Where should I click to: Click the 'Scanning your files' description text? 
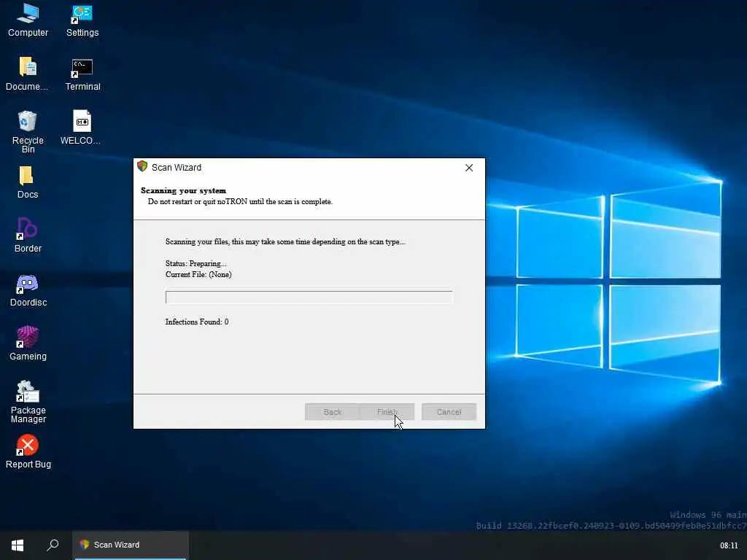coord(285,241)
